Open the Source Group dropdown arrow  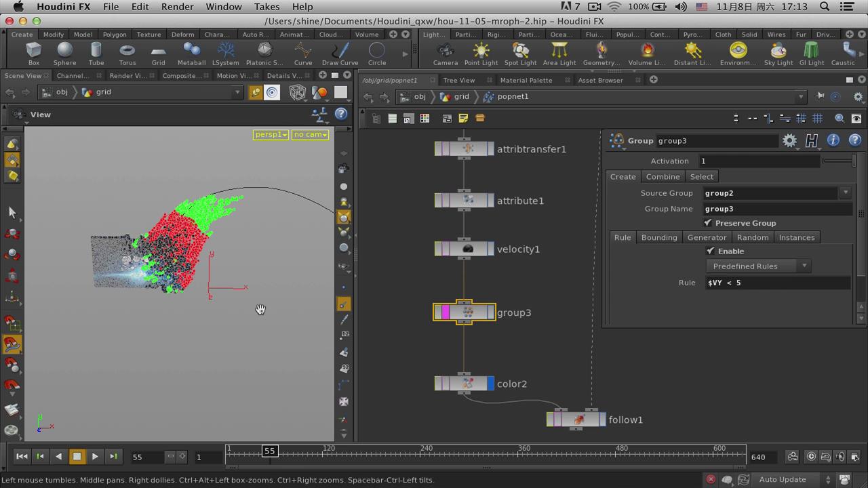pyautogui.click(x=846, y=193)
